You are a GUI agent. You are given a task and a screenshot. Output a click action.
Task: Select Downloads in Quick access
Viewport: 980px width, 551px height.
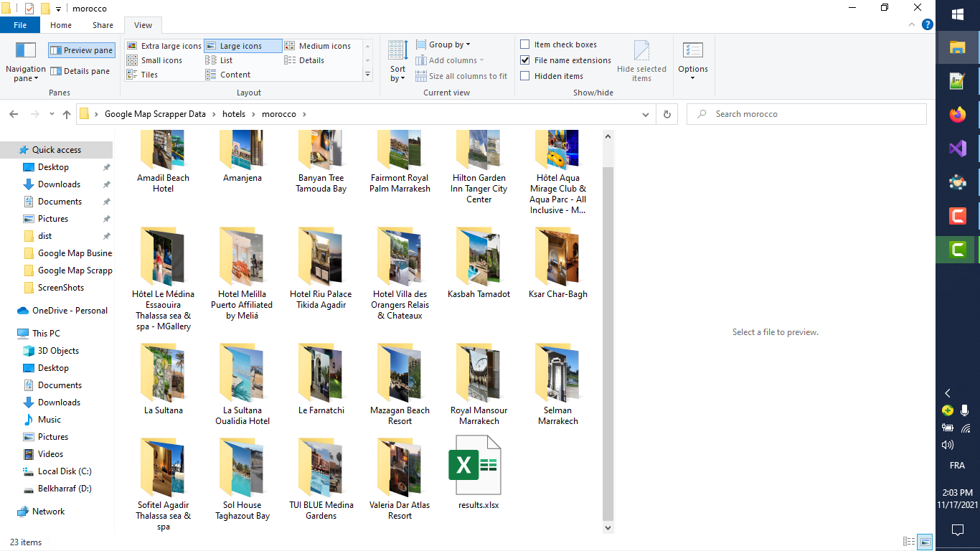pyautogui.click(x=59, y=184)
